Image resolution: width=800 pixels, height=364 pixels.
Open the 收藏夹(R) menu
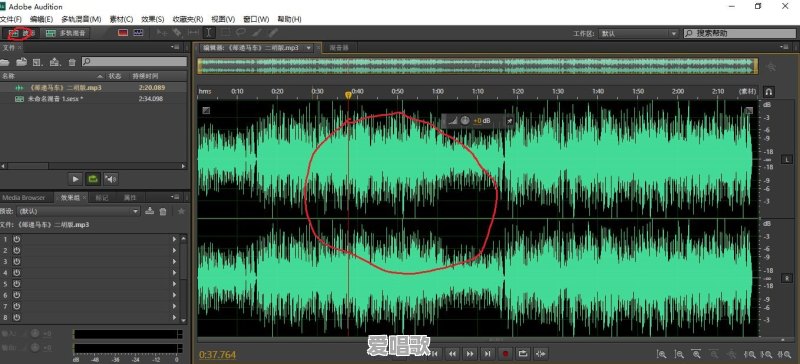coord(188,19)
